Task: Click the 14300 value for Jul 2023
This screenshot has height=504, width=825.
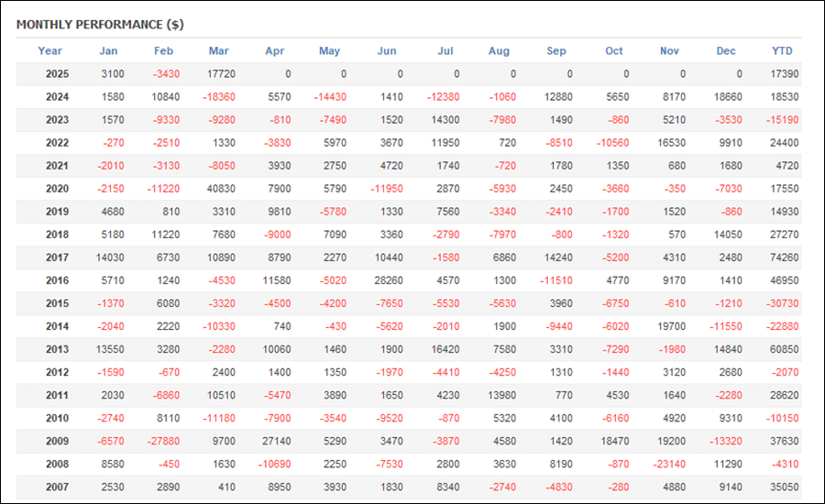Action: [x=445, y=120]
